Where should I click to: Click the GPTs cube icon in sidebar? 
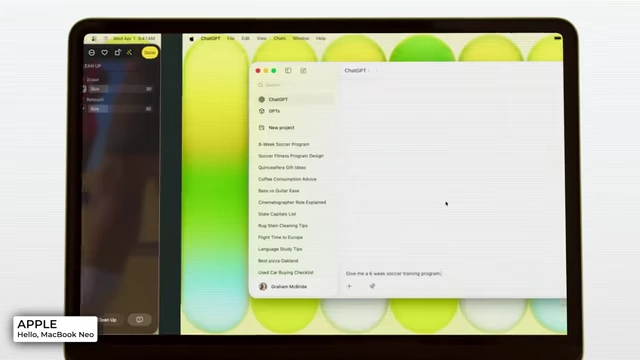pos(262,111)
